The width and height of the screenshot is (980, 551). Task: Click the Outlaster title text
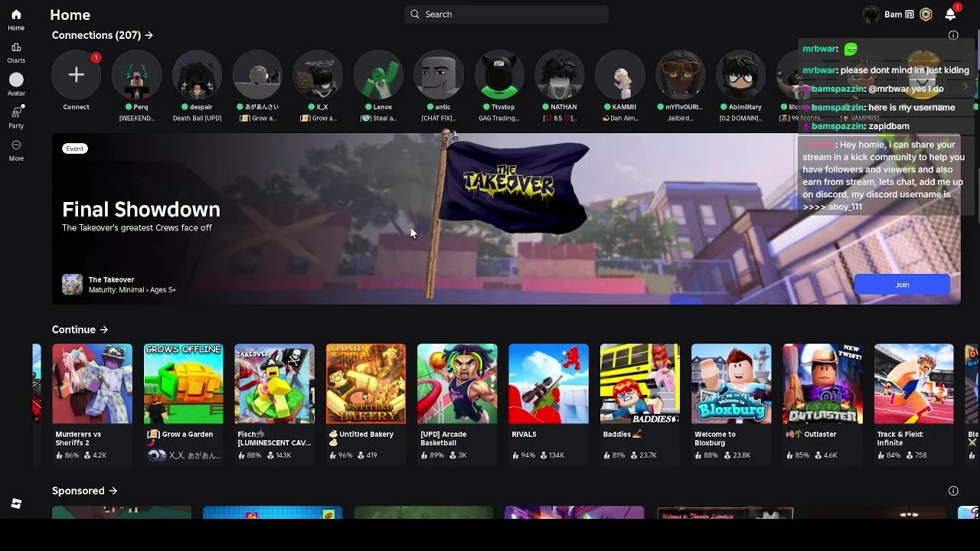click(820, 434)
